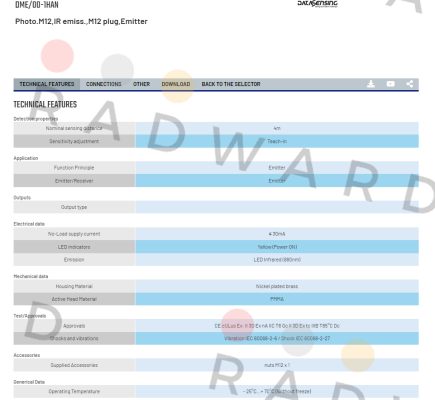The width and height of the screenshot is (435, 400).
Task: Click the download icon in the tab bar
Action: (371, 84)
